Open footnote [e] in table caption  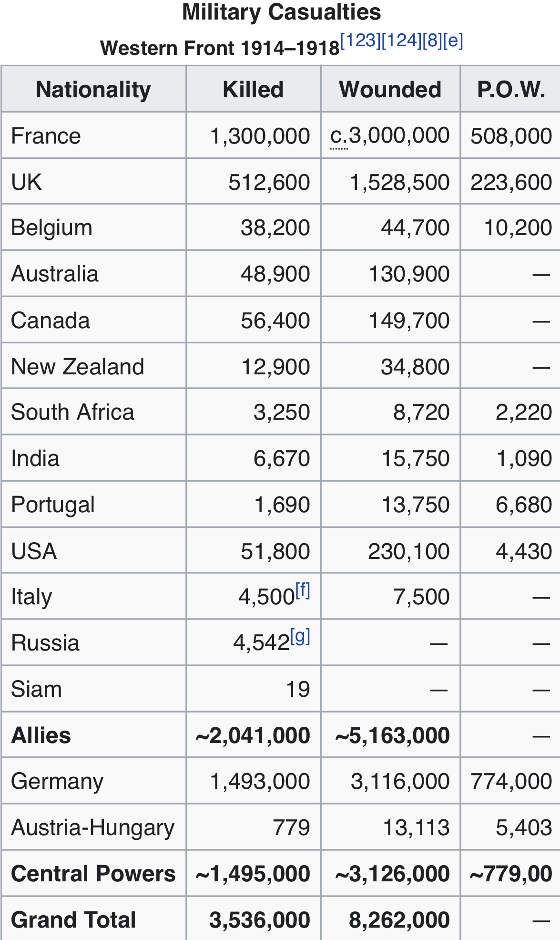(453, 41)
